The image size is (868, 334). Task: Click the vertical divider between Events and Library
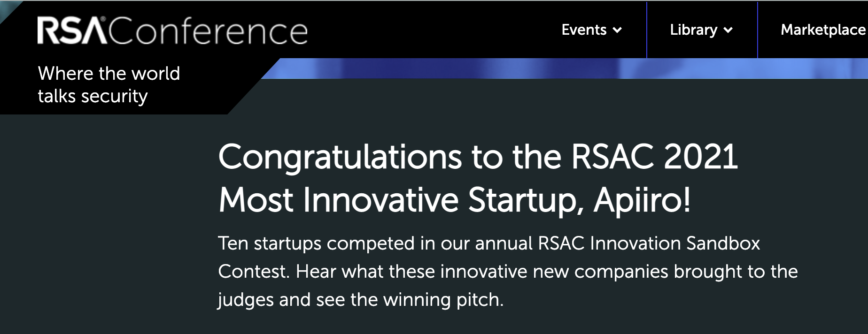(647, 30)
